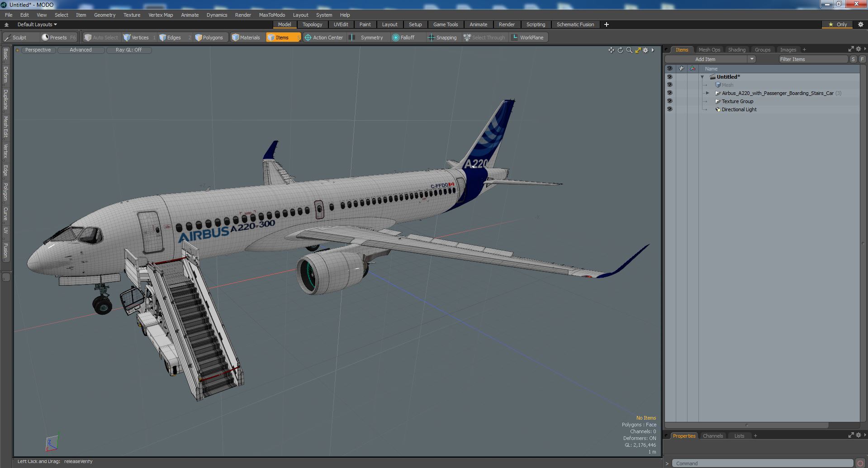Open the WorkPlane options
The width and height of the screenshot is (868, 468).
pos(528,38)
